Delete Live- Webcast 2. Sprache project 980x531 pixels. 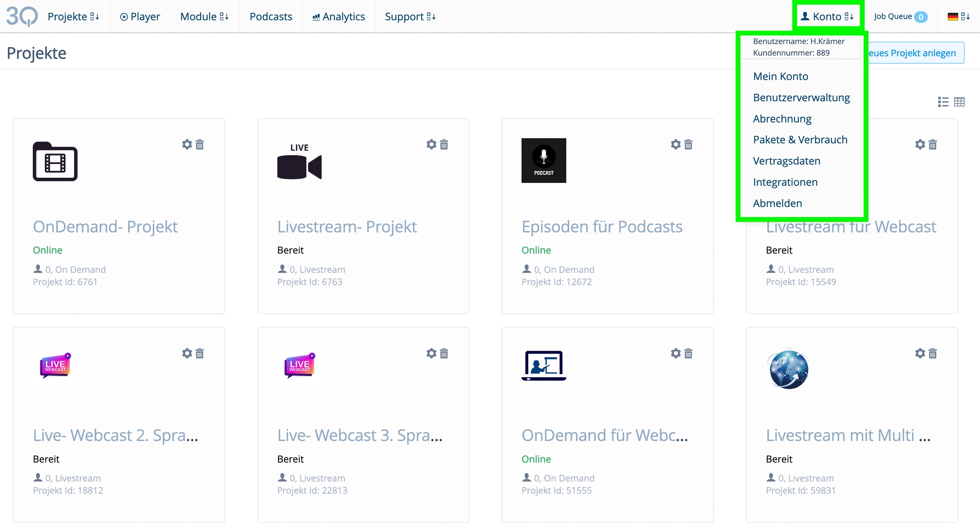click(199, 353)
